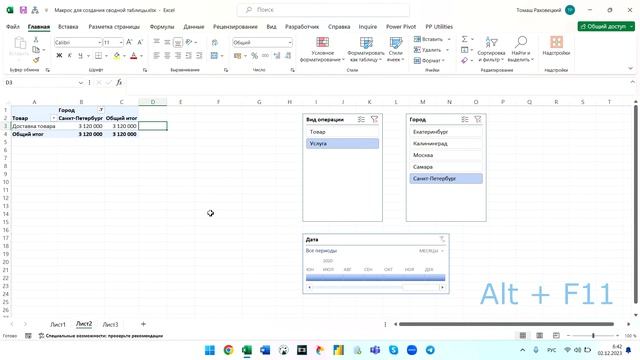Open Font group dialog launcher

point(145,70)
